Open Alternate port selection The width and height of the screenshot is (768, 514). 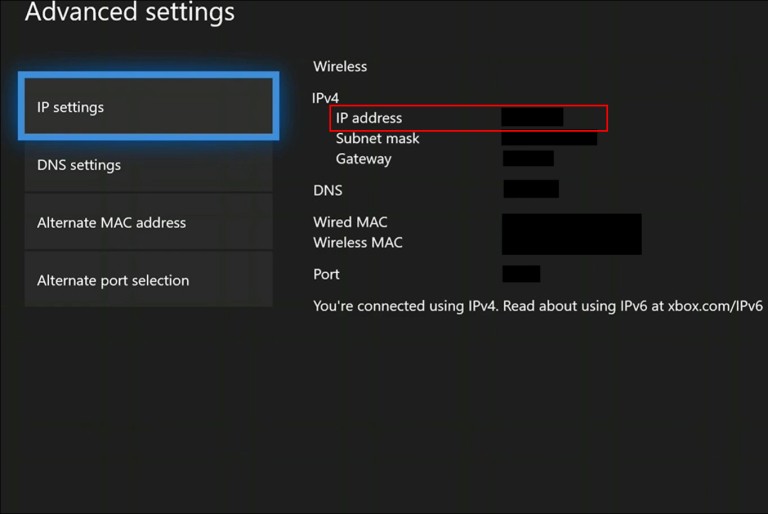click(x=147, y=281)
